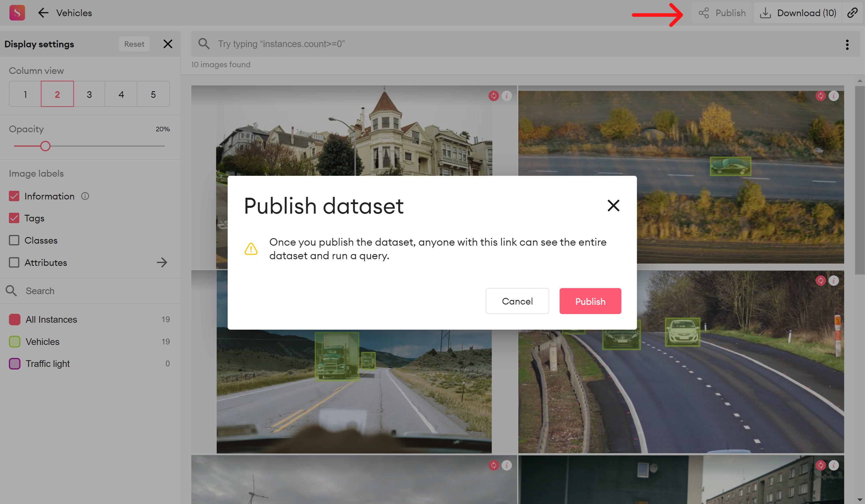Select column view 5

(x=153, y=94)
